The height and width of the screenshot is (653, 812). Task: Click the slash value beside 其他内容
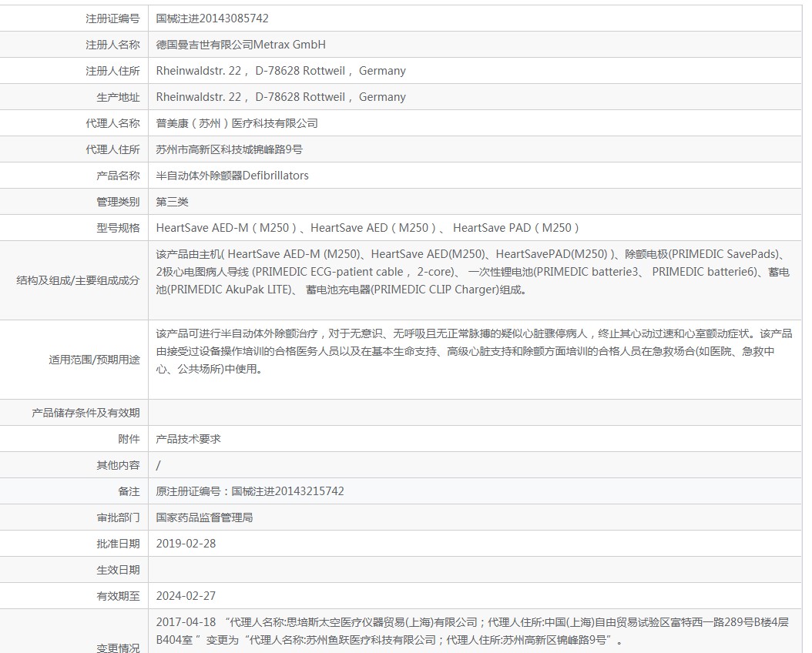pos(159,466)
